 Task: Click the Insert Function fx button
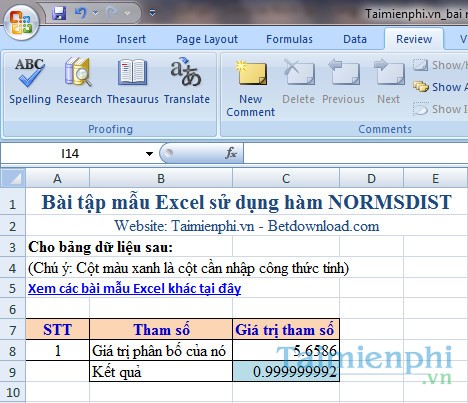[231, 153]
